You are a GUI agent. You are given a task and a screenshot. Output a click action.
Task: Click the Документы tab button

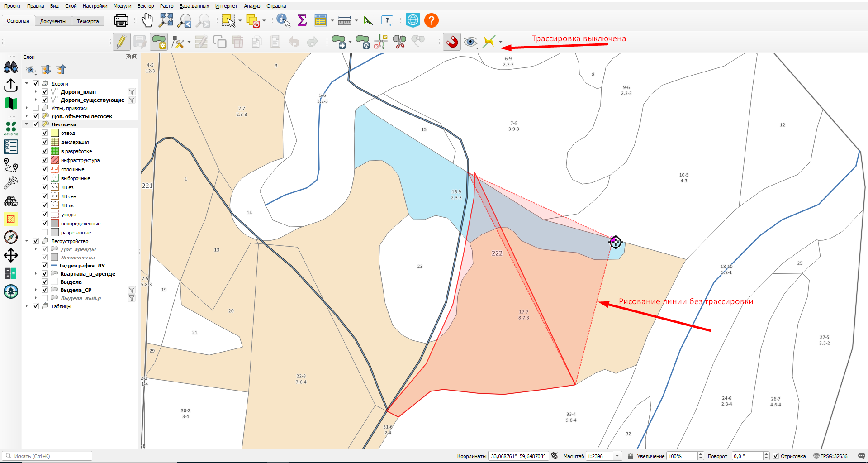pyautogui.click(x=53, y=21)
